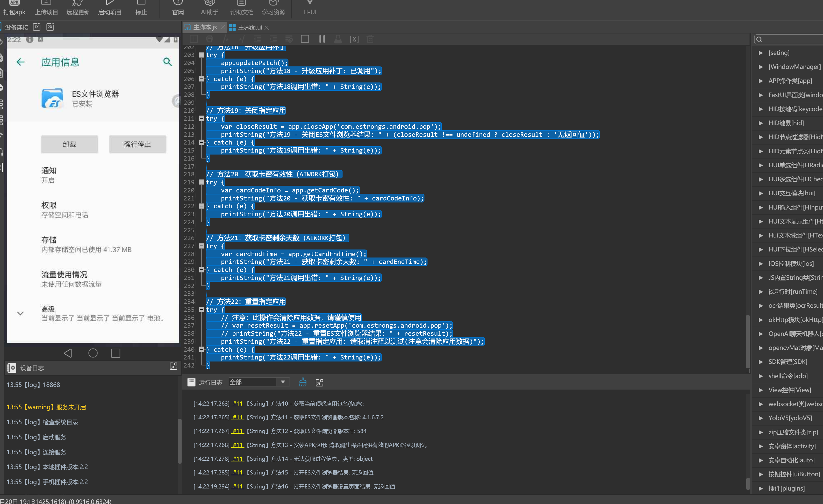Expand the 高级 section chevron
The width and height of the screenshot is (823, 504).
20,313
